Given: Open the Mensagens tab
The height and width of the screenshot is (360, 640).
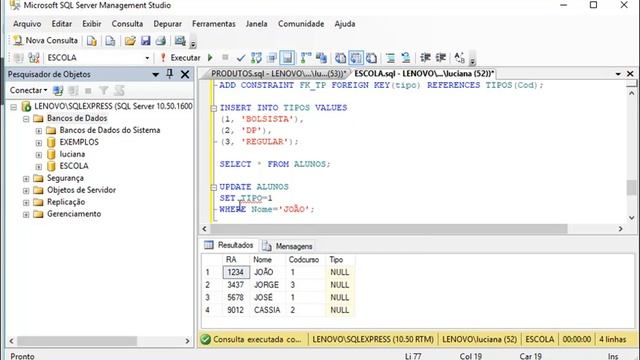Looking at the screenshot, I should click(288, 246).
